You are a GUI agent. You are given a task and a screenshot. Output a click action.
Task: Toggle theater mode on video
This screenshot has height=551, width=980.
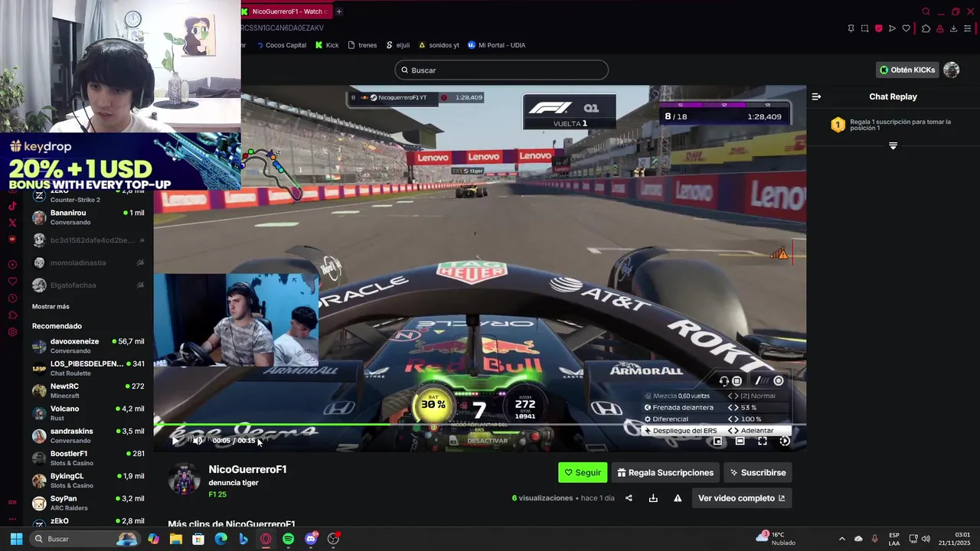[x=740, y=441]
